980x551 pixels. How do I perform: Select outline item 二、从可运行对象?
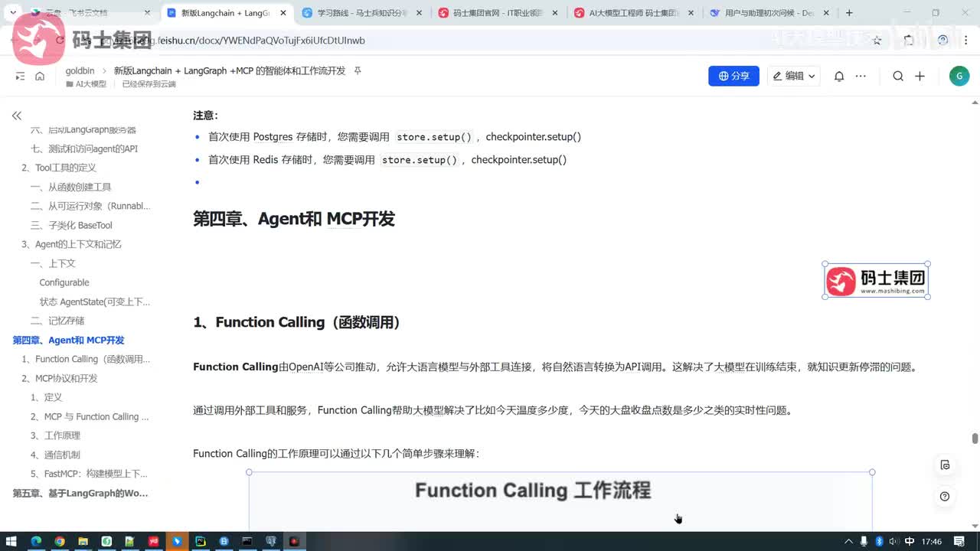click(90, 206)
